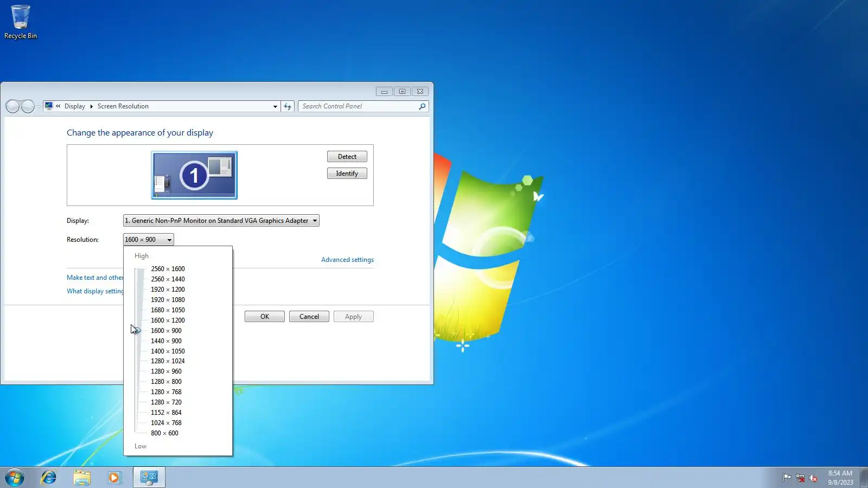Screen dimensions: 868x488
Task: Click the Forward navigation arrow
Action: click(x=28, y=106)
